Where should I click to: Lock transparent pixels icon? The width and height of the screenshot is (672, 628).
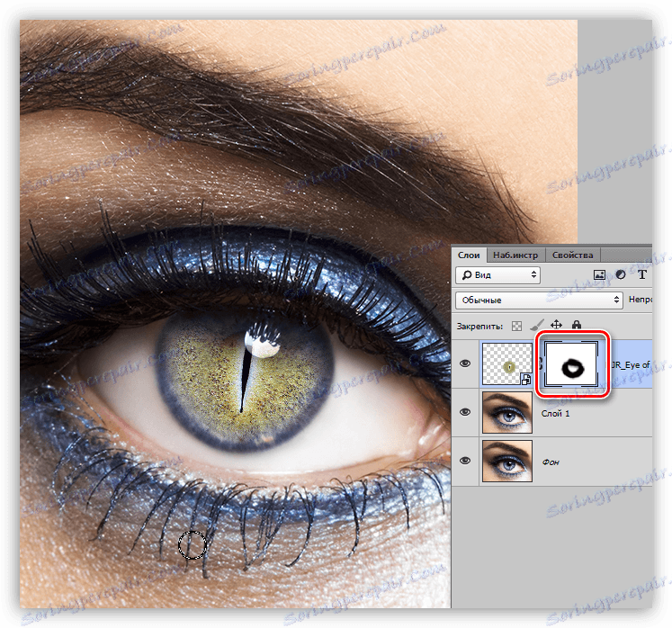pos(517,327)
